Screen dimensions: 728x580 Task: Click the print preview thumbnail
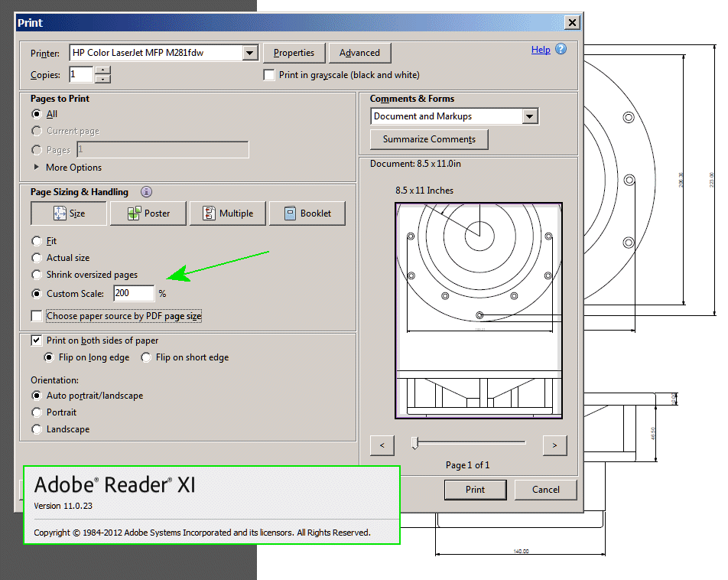pos(479,311)
